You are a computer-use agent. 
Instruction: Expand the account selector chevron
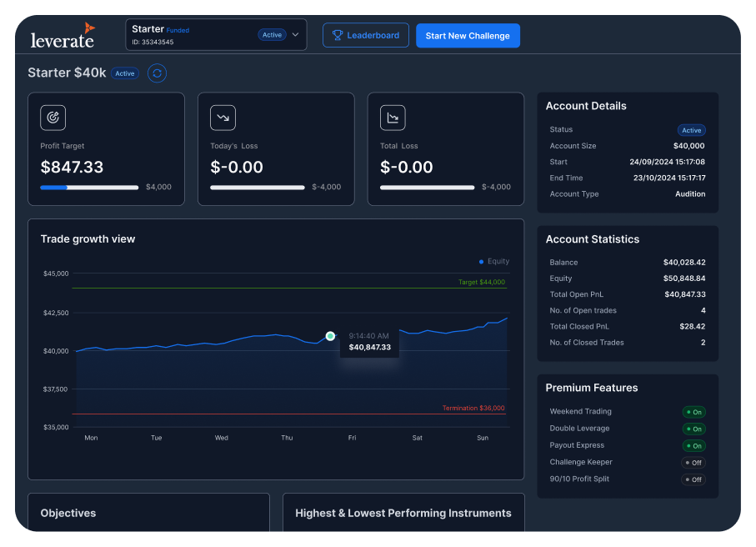click(295, 35)
